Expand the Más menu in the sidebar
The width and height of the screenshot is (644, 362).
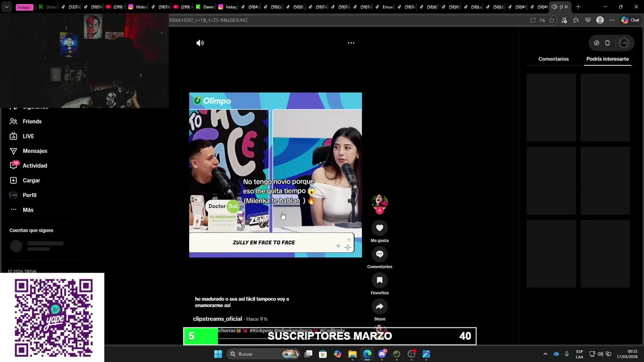click(x=28, y=210)
